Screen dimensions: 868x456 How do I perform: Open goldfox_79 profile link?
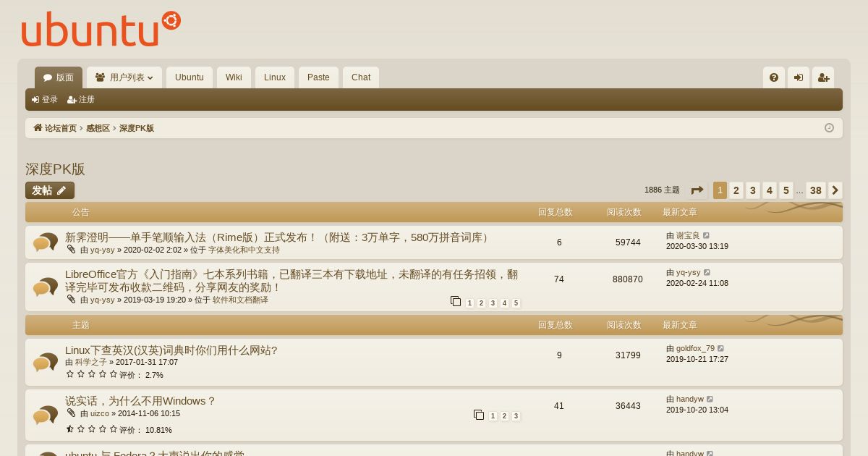pyautogui.click(x=695, y=349)
